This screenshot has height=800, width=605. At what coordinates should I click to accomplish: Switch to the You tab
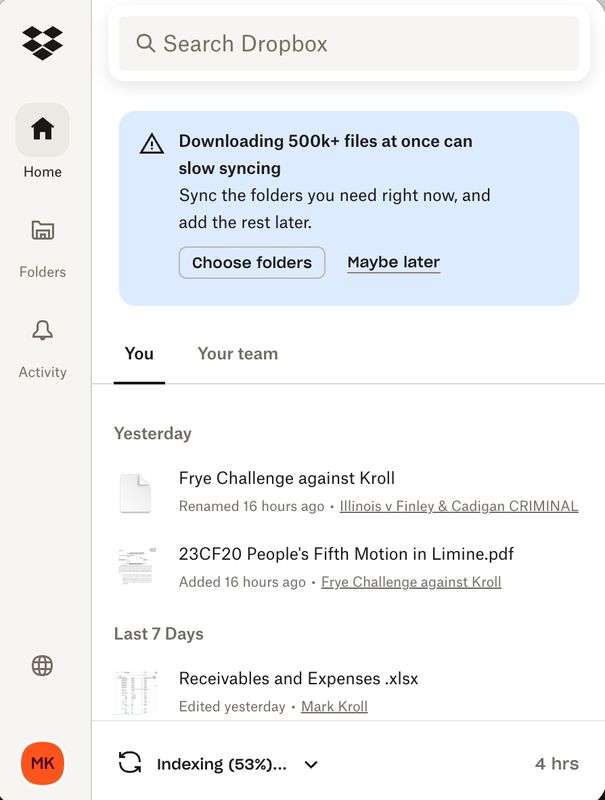tap(139, 353)
